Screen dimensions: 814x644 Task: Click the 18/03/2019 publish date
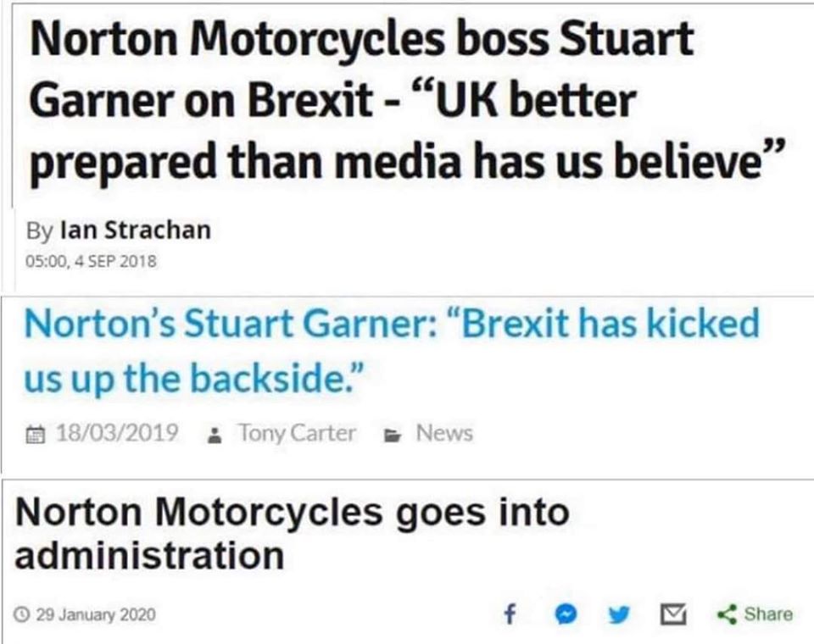tap(117, 433)
